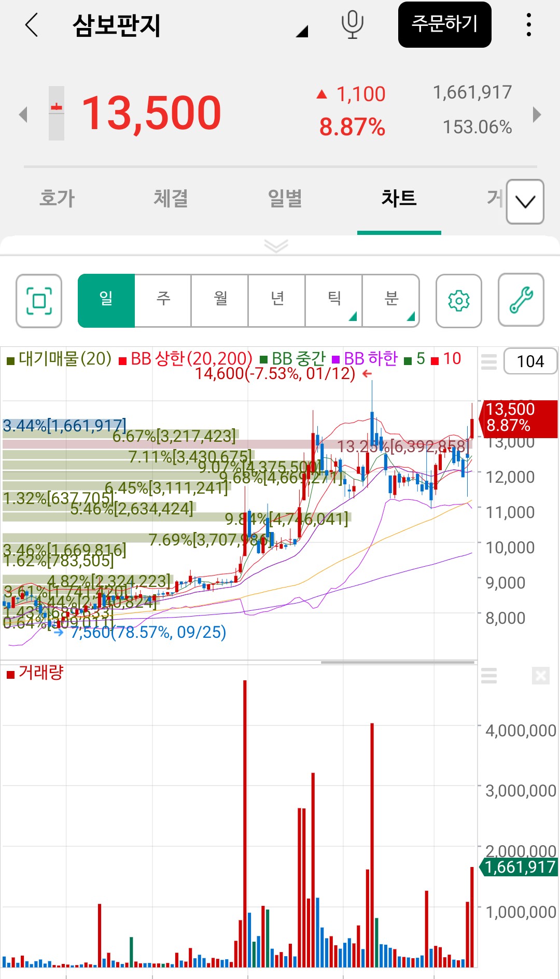The height and width of the screenshot is (979, 560).
Task: Tap the 대기매물(20) legend label
Action: (59, 358)
